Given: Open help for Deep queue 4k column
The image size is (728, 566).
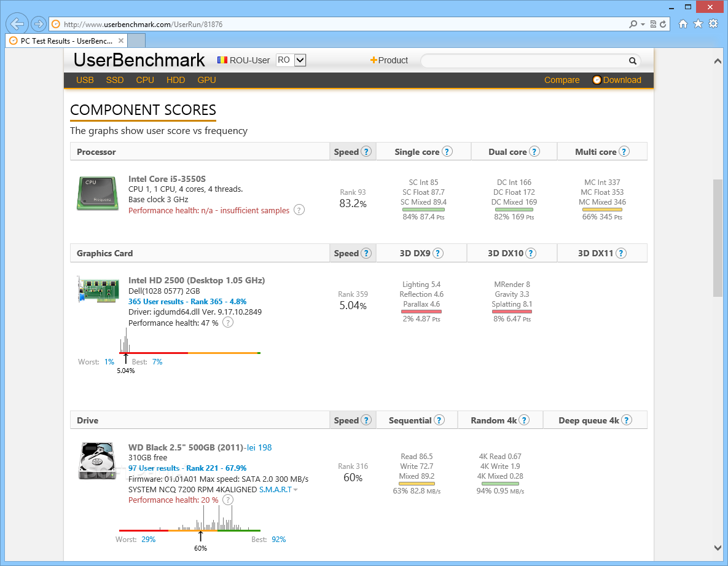Looking at the screenshot, I should (x=626, y=420).
